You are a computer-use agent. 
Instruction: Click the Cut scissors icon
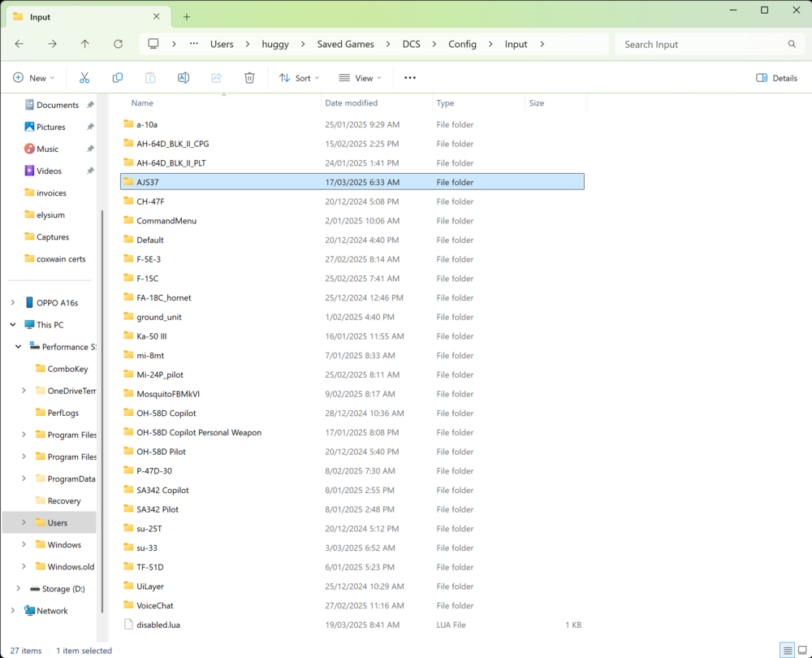coord(84,78)
